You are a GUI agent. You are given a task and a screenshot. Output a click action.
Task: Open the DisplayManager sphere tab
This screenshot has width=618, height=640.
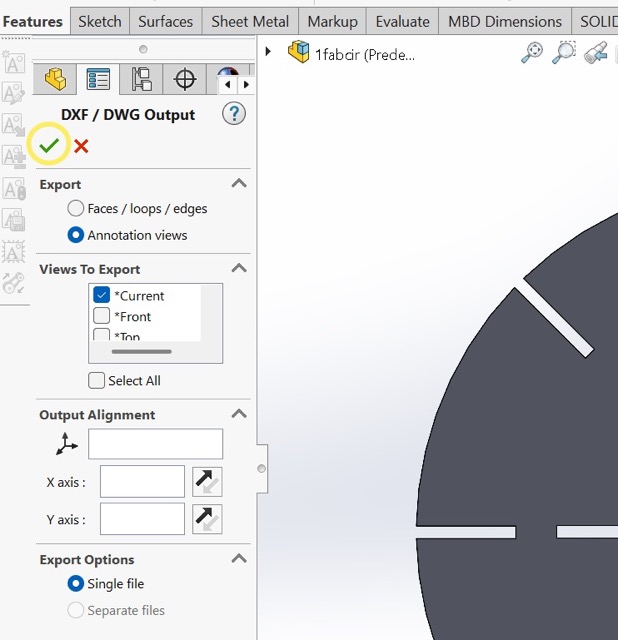pyautogui.click(x=228, y=72)
